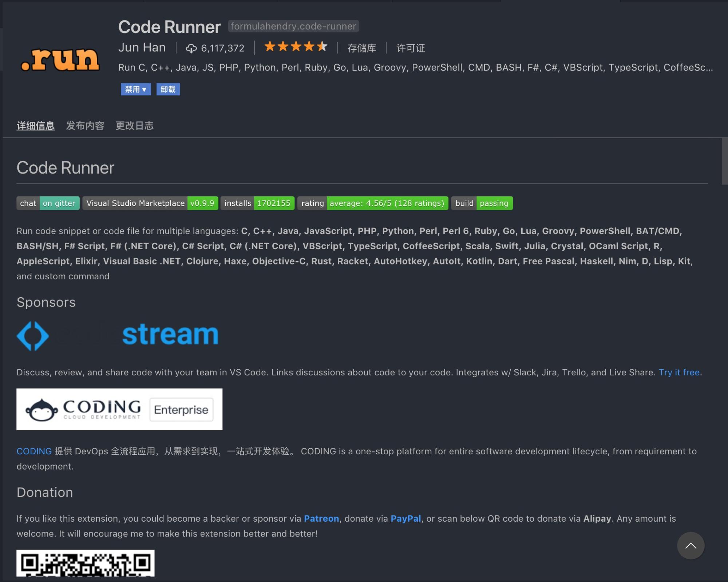
Task: Click the chat on gitter badge
Action: pyautogui.click(x=48, y=203)
